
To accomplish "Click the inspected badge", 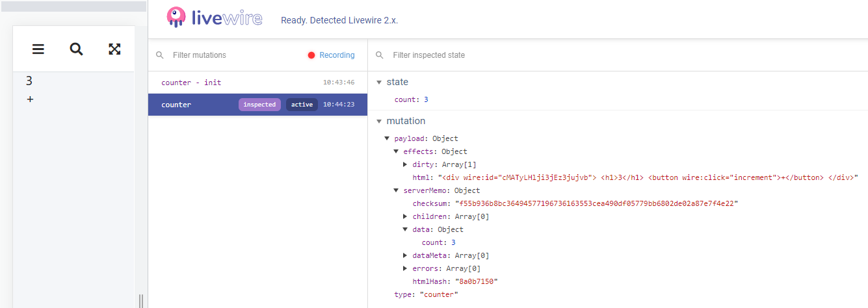I will point(260,105).
